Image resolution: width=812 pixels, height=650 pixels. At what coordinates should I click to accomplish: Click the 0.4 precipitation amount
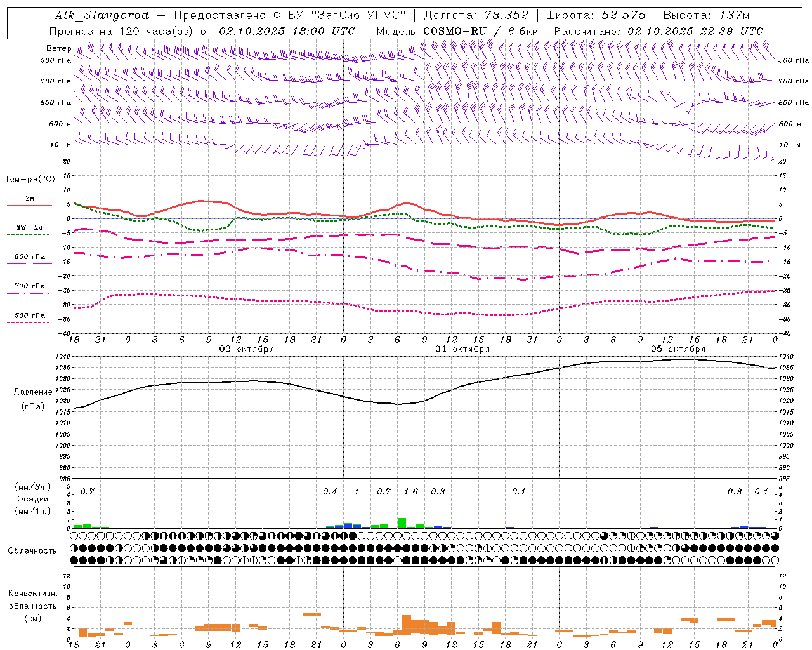[x=330, y=492]
